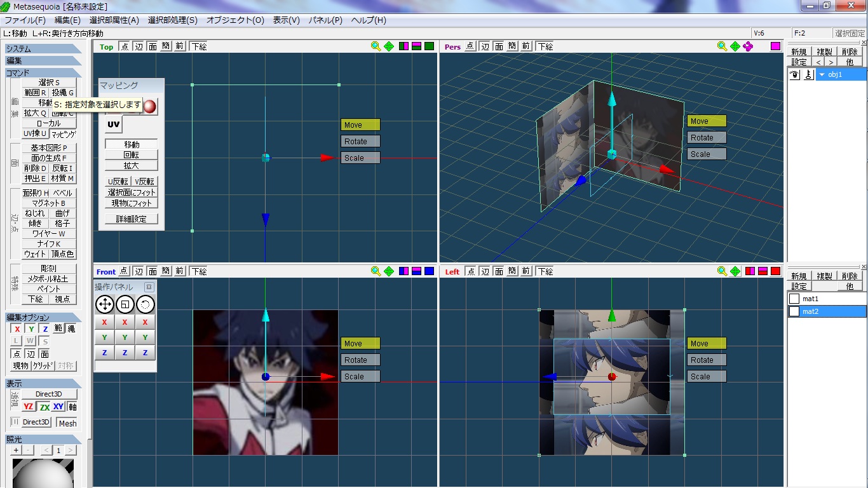Click the green Y button under the scale icon
Screen dimensions: 868x488
pos(125,337)
